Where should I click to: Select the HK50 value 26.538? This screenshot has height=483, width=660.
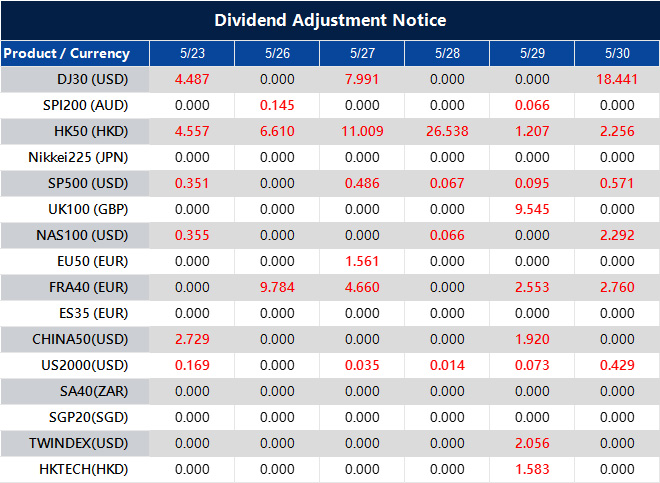[x=446, y=131]
